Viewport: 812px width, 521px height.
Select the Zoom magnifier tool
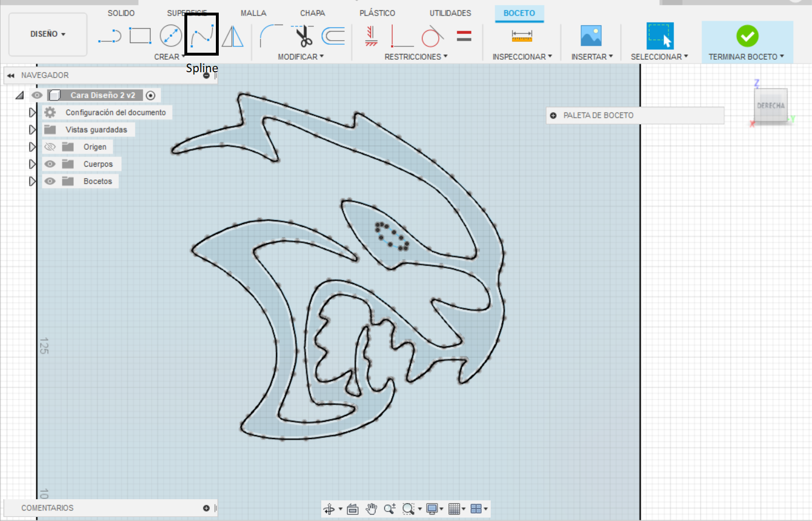coord(390,509)
